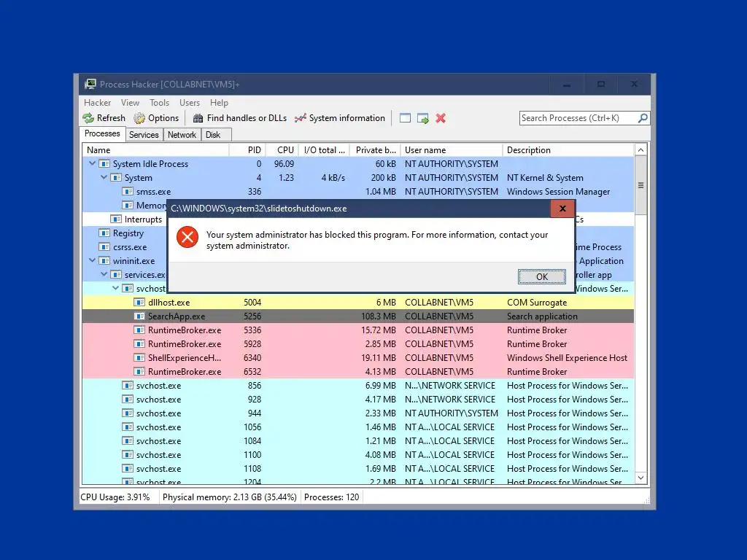Viewport: 747px width, 560px height.
Task: Sort by the CPU column header
Action: coord(282,150)
